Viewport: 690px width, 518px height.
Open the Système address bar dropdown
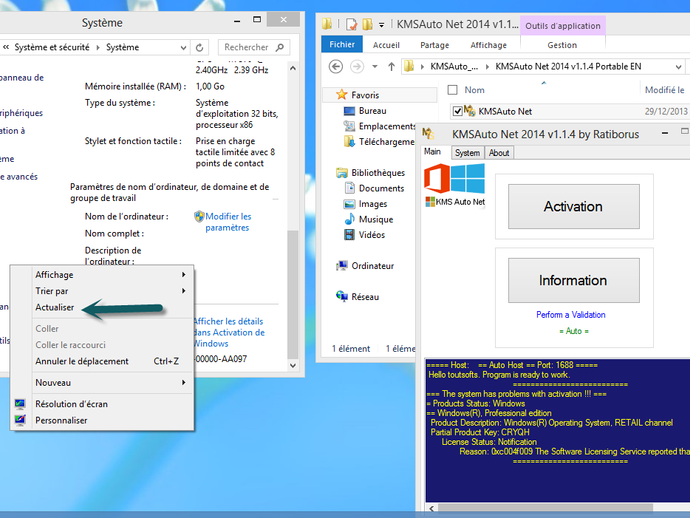[184, 48]
